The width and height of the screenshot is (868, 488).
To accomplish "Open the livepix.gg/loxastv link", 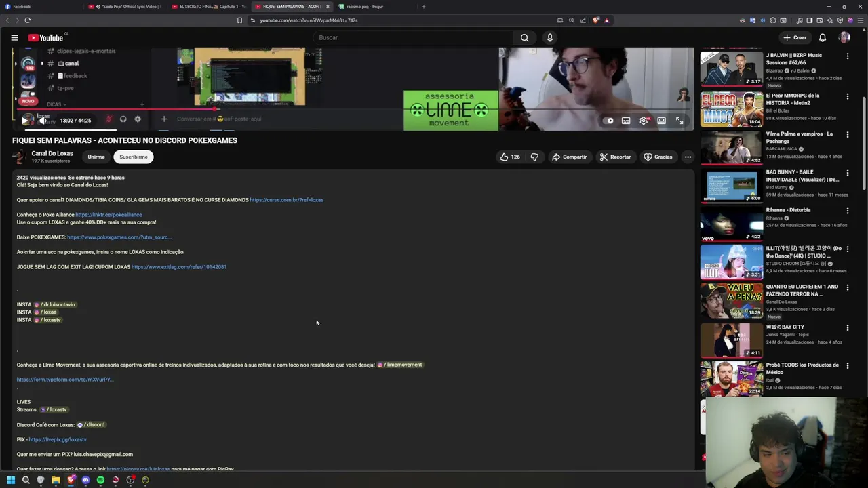I will click(58, 439).
